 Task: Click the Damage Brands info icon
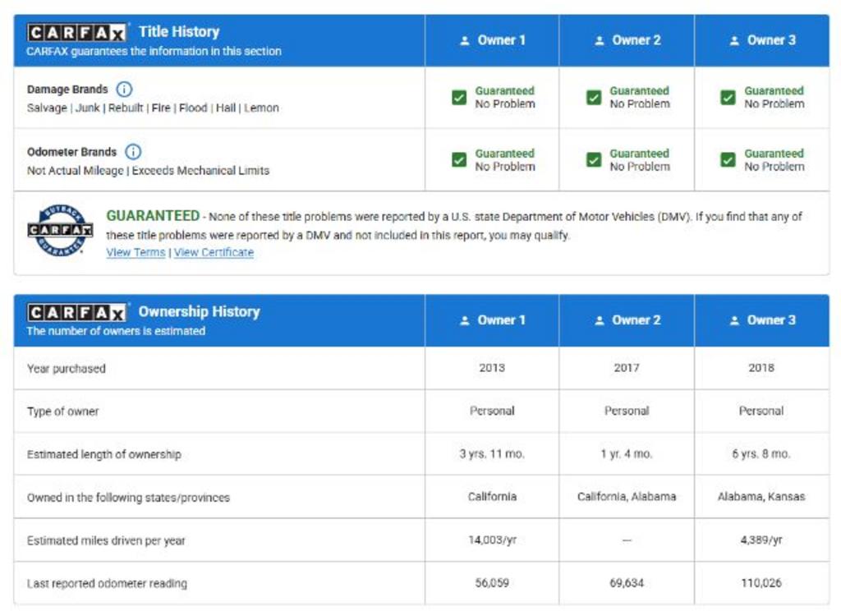pos(125,89)
